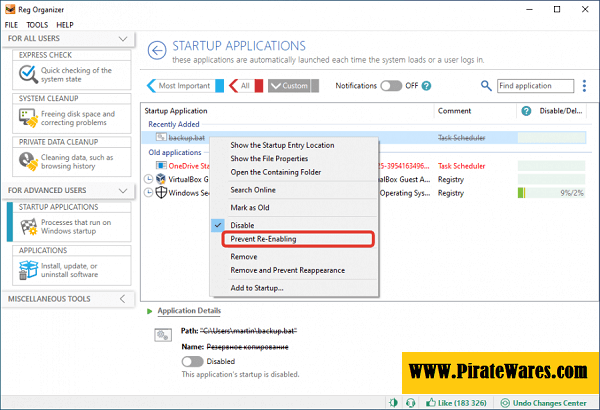
Task: Open the TOOLS menu
Action: click(x=37, y=24)
